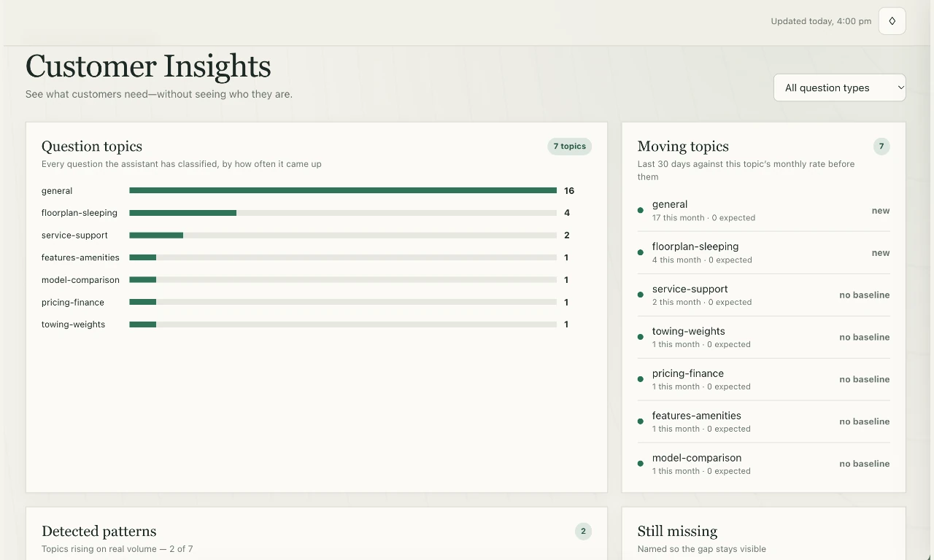Open the features-amenities row in Moving topics
Image resolution: width=934 pixels, height=560 pixels.
point(764,422)
